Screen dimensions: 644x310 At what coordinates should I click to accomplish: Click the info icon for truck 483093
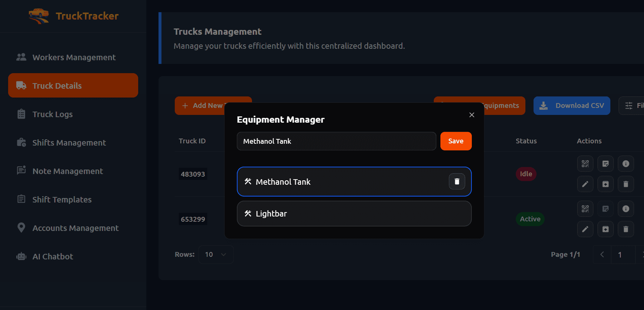tap(626, 164)
